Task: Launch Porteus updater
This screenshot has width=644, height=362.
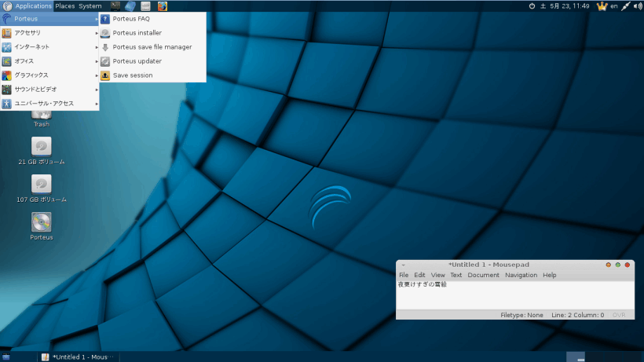Action: pos(152,61)
